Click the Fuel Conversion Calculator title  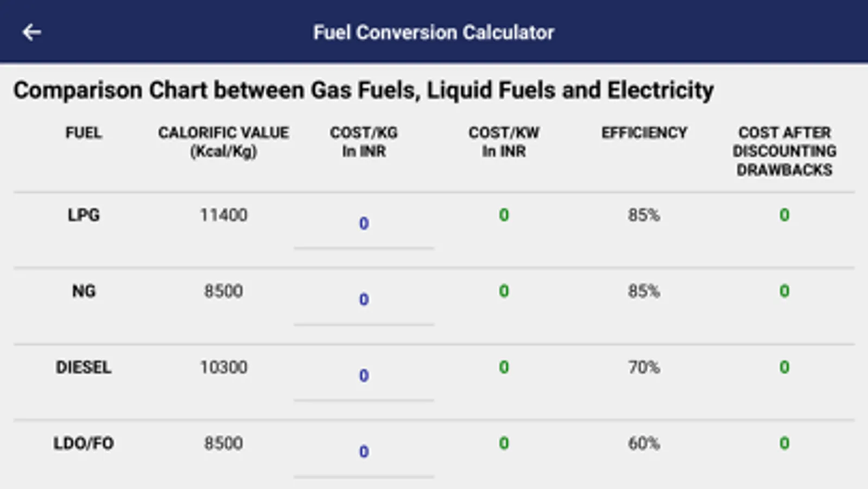(434, 32)
